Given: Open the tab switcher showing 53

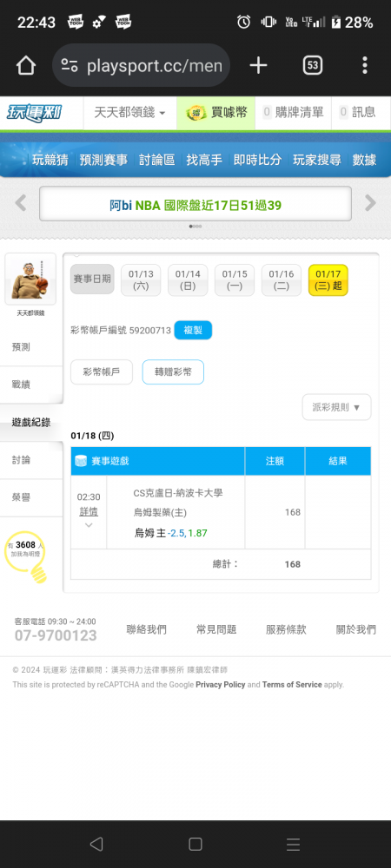Looking at the screenshot, I should (x=313, y=66).
